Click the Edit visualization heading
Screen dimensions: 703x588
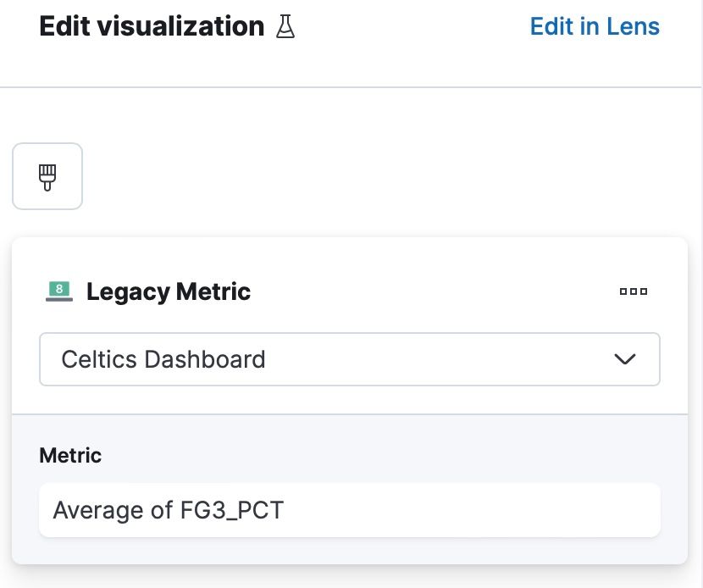[x=152, y=26]
